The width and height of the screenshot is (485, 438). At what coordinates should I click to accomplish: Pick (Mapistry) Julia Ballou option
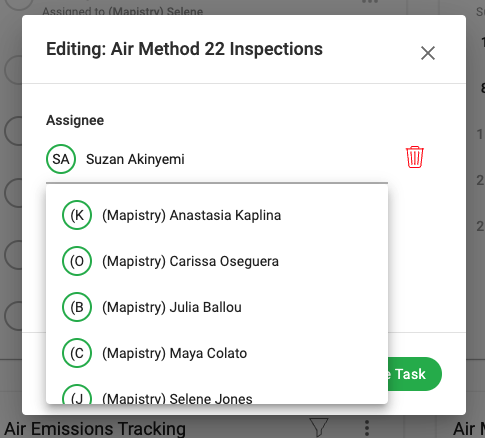217,307
